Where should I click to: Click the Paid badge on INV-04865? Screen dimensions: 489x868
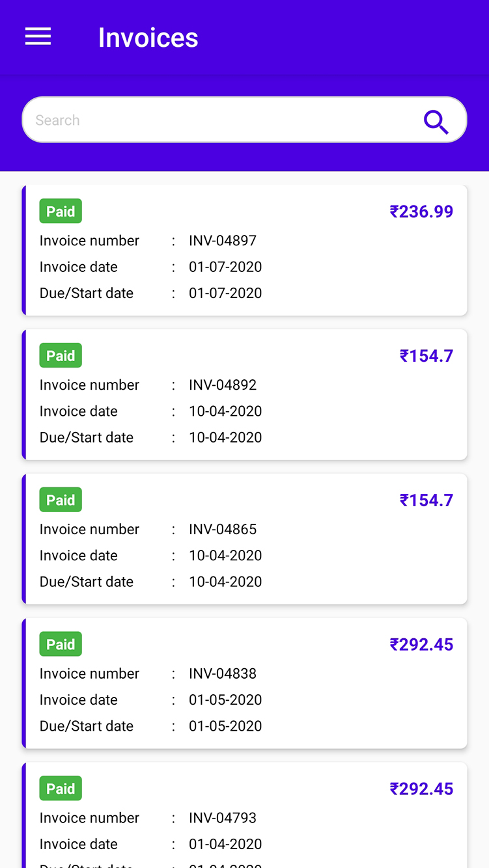coord(61,500)
